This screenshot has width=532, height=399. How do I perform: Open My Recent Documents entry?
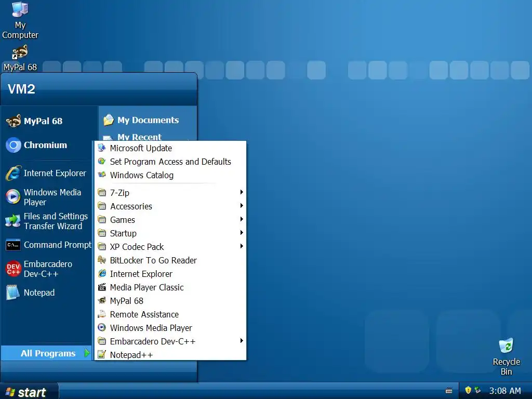click(148, 137)
